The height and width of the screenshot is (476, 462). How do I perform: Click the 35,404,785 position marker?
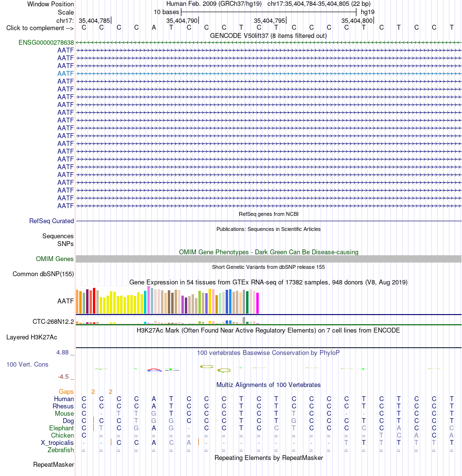point(95,20)
